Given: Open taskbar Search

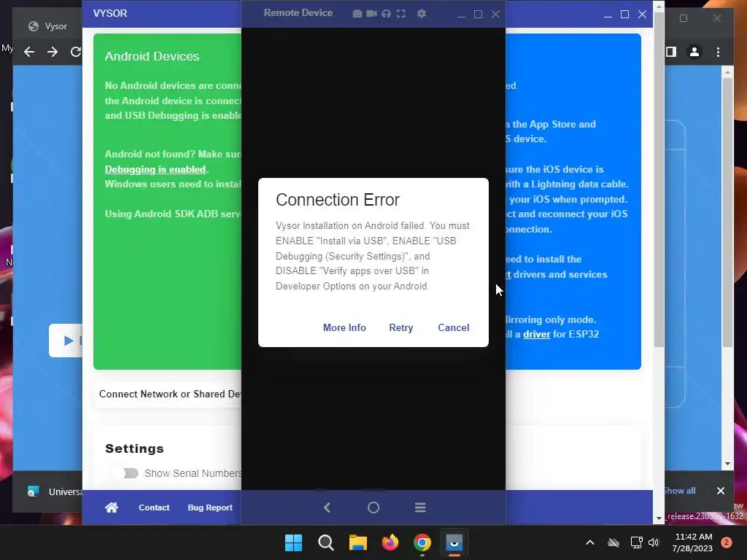Looking at the screenshot, I should coord(326,542).
